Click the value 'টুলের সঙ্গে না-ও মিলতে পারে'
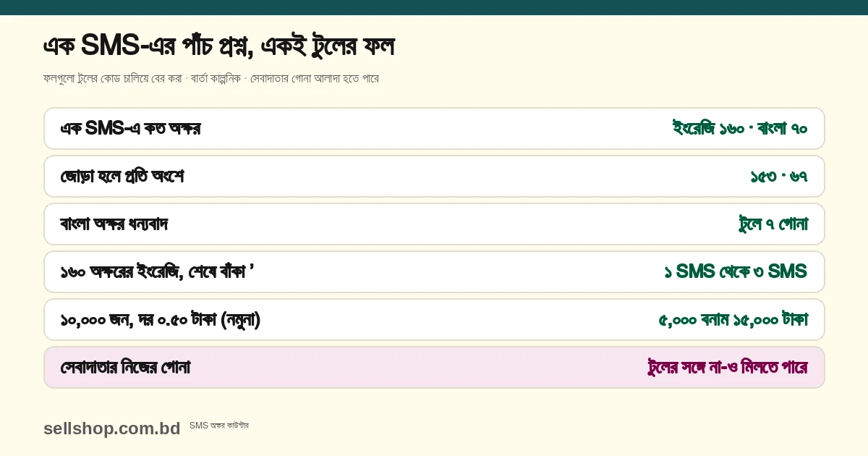The image size is (868, 456). (728, 368)
